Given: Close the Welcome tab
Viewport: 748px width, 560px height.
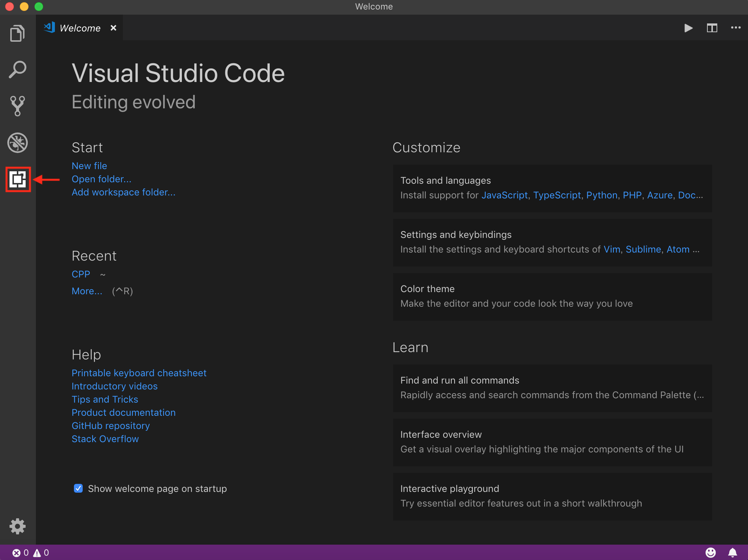Looking at the screenshot, I should pyautogui.click(x=113, y=28).
